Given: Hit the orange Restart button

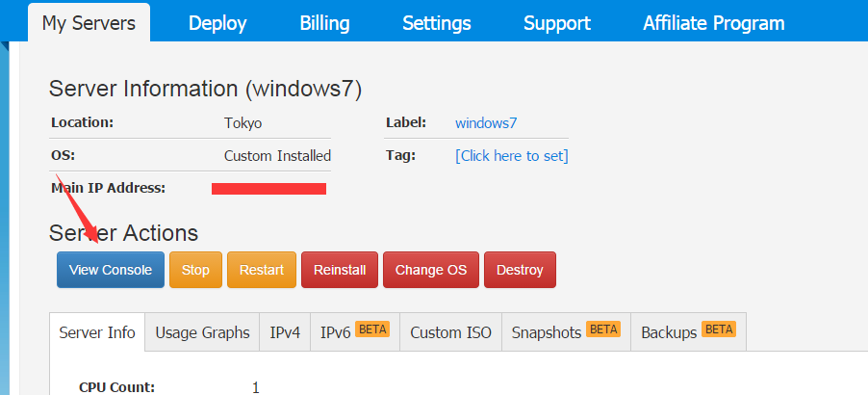Looking at the screenshot, I should tap(261, 270).
